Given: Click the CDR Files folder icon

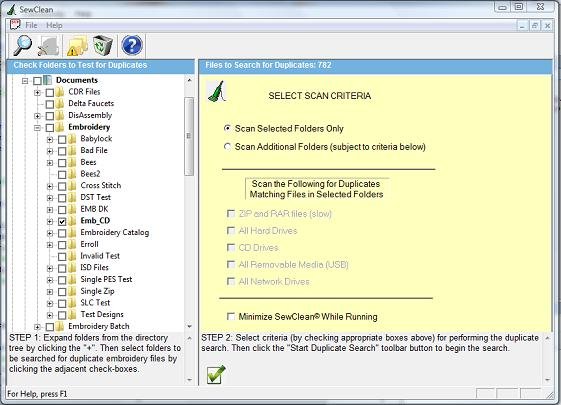Looking at the screenshot, I should click(60, 92).
